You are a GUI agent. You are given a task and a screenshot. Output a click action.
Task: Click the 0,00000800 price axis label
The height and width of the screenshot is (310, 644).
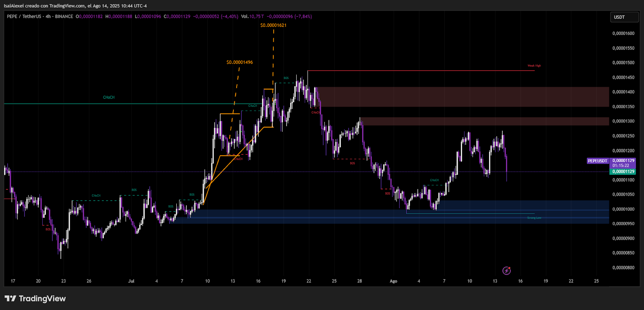(623, 268)
